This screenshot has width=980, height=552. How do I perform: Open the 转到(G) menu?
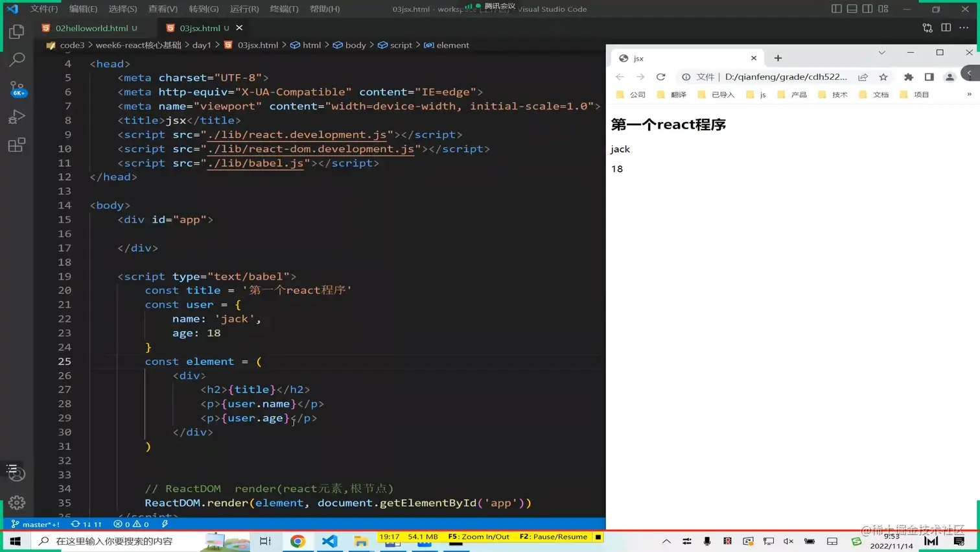tap(204, 9)
